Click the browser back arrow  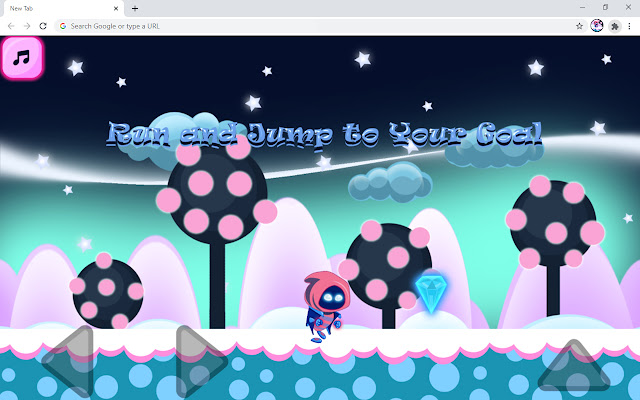click(11, 26)
